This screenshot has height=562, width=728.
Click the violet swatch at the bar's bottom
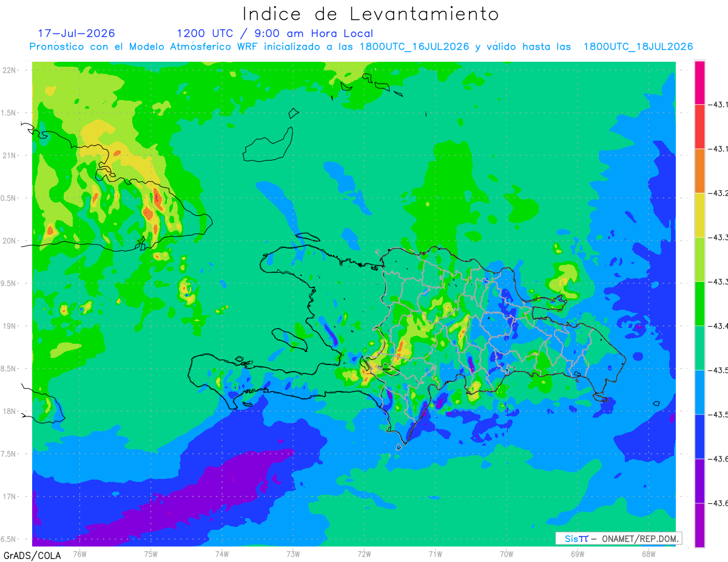pos(699,525)
